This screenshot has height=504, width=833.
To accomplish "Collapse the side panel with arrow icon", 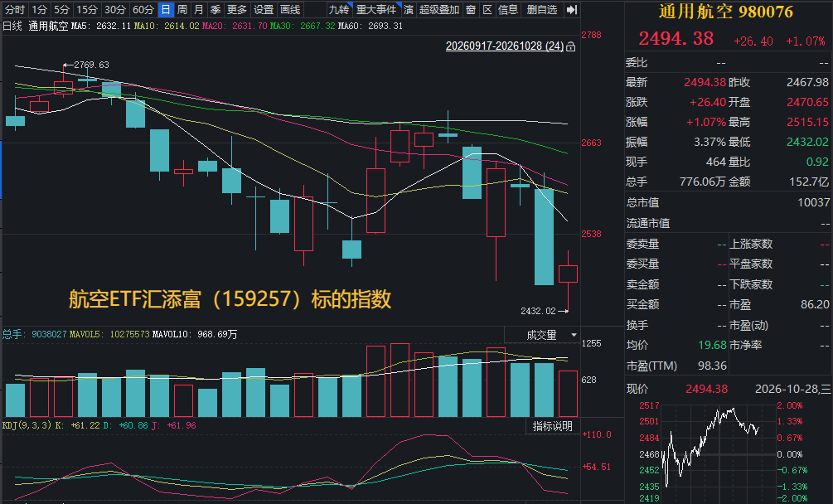I will [572, 10].
